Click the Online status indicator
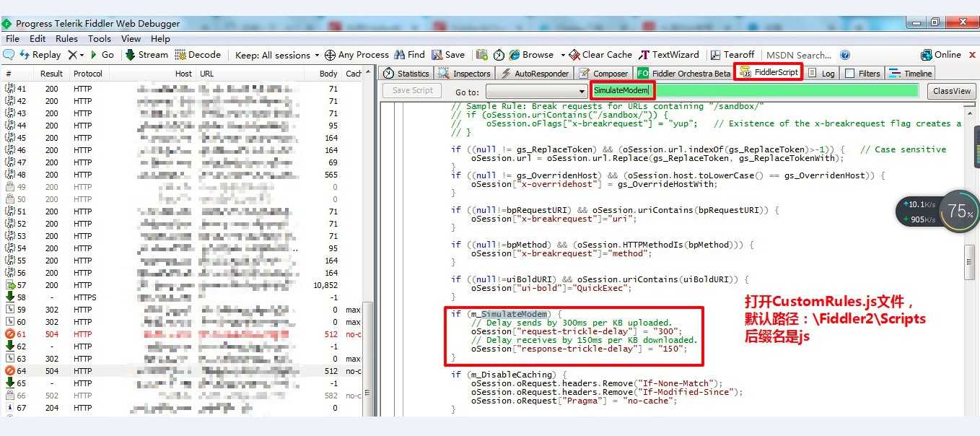The image size is (980, 436). point(940,55)
